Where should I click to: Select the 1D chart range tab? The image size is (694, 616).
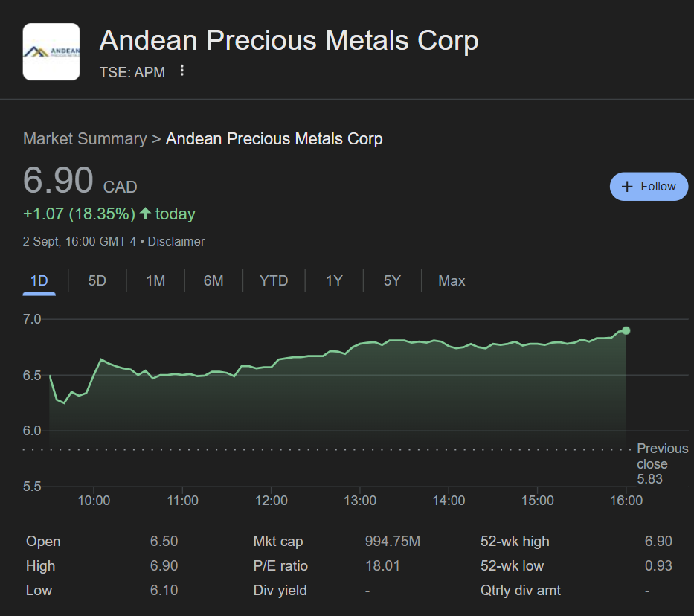39,281
